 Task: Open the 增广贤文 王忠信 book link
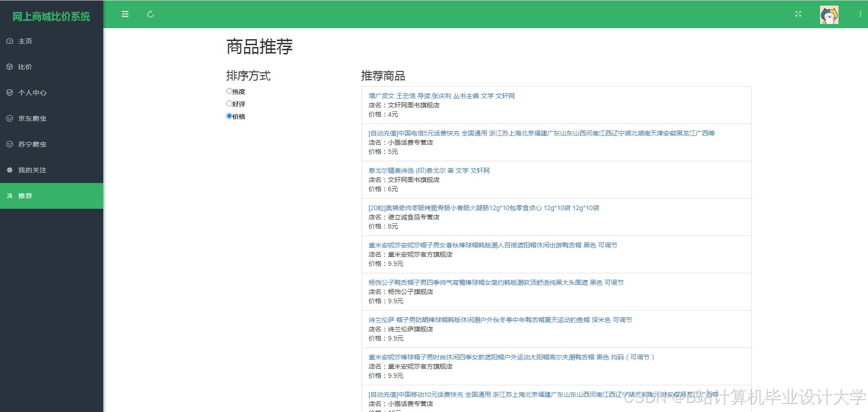pos(442,96)
